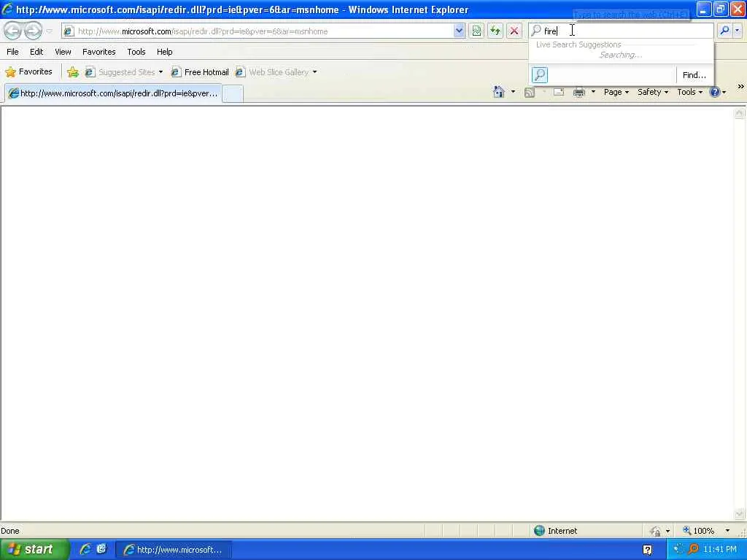Select the Live Search provider icon
This screenshot has height=560, width=747.
click(539, 75)
